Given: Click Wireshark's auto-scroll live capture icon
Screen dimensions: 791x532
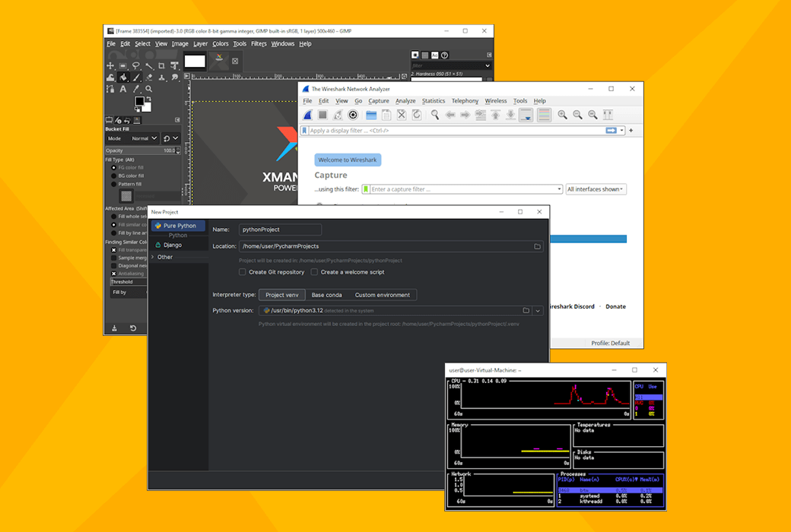Looking at the screenshot, I should coord(526,115).
